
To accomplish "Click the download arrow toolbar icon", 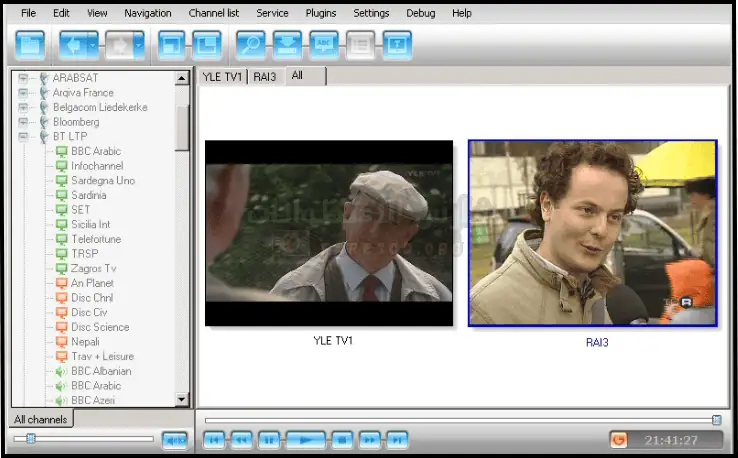I will [287, 46].
